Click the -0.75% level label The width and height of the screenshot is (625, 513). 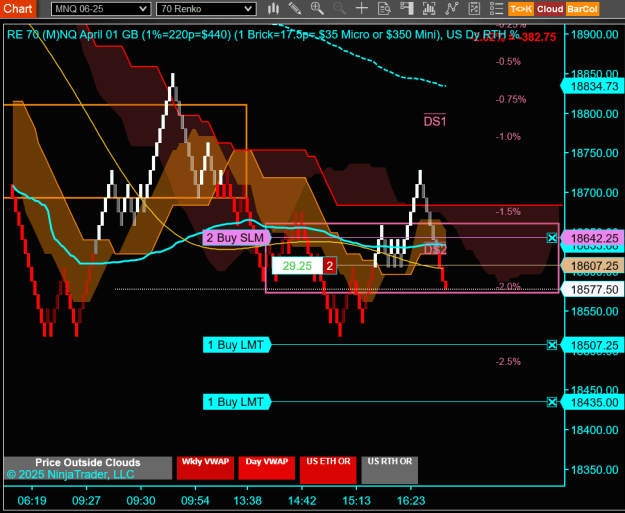(511, 99)
